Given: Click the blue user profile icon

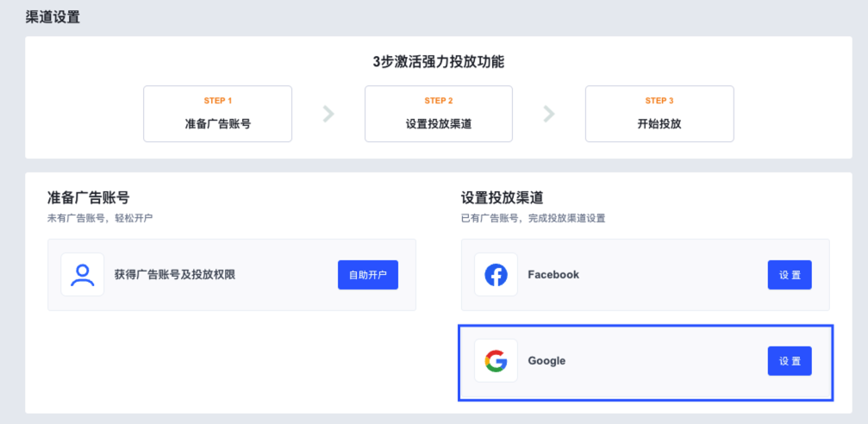Looking at the screenshot, I should (83, 275).
